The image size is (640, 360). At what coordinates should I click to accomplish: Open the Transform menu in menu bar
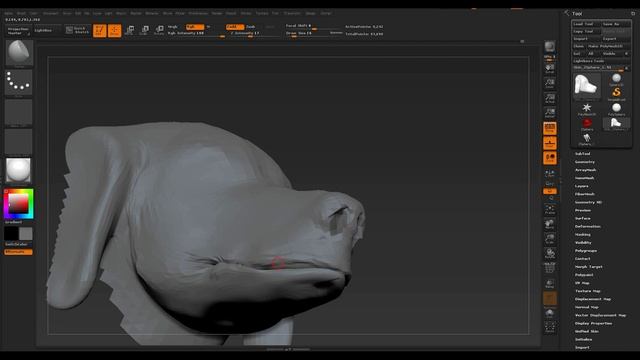pos(292,13)
